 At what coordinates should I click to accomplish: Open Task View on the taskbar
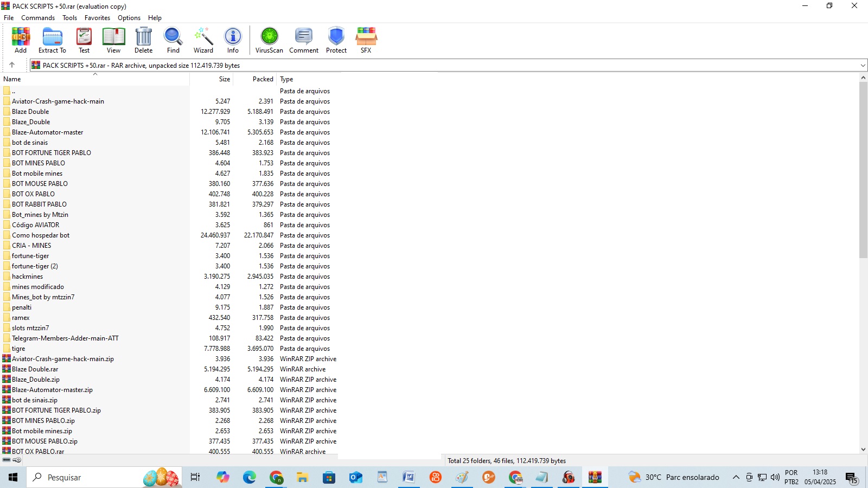coord(195,477)
